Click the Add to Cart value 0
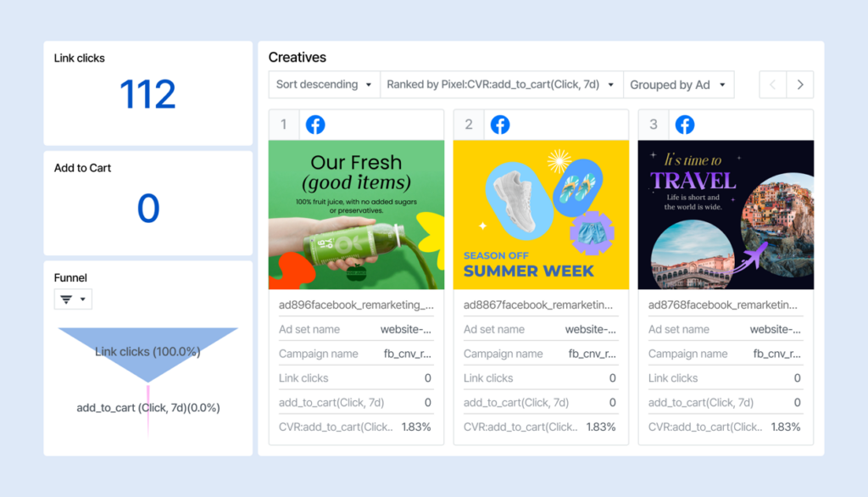Viewport: 868px width, 497px height. (x=147, y=209)
